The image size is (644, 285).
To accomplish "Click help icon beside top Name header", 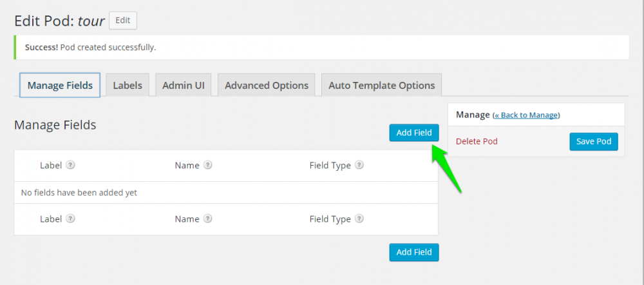I will click(208, 165).
